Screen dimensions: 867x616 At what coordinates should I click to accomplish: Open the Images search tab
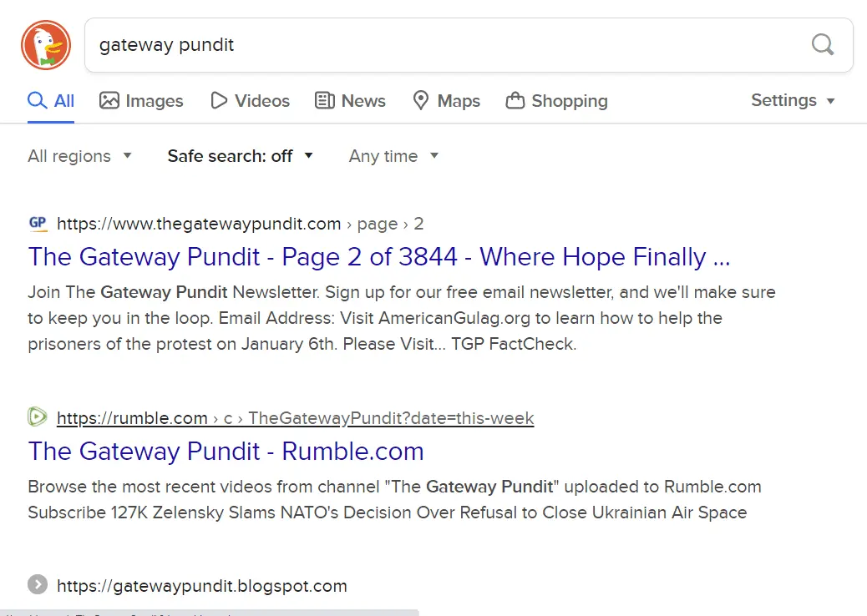141,101
